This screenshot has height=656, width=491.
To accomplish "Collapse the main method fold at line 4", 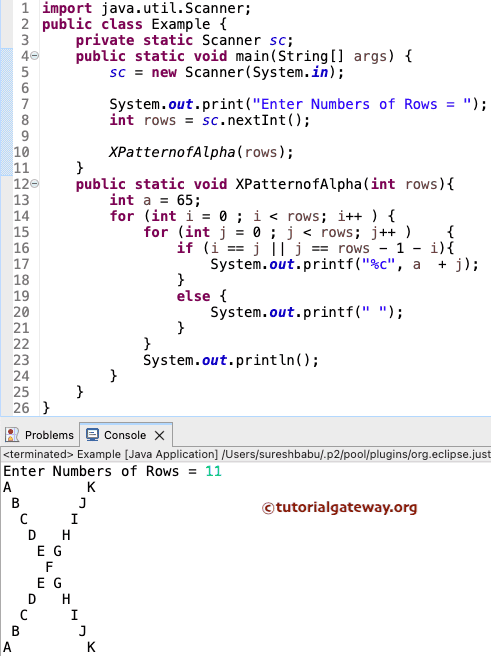I will click(35, 56).
